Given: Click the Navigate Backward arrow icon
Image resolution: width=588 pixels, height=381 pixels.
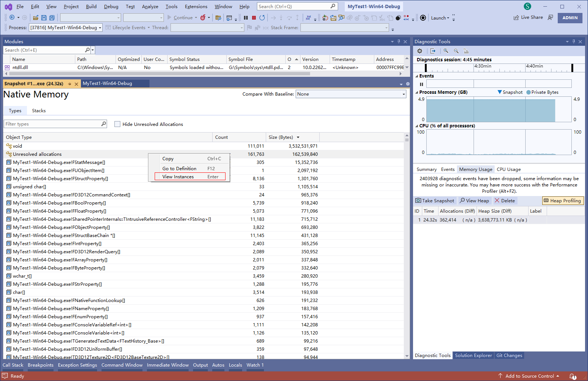Looking at the screenshot, I should pyautogui.click(x=12, y=17).
